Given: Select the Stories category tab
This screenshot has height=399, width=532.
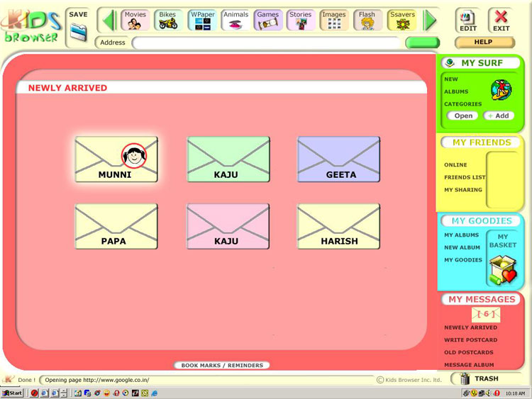Looking at the screenshot, I should pos(301,21).
